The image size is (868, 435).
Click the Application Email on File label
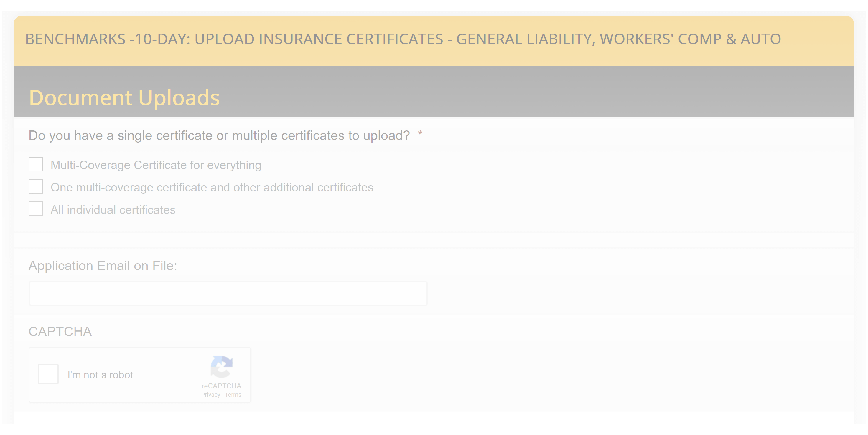tap(103, 266)
